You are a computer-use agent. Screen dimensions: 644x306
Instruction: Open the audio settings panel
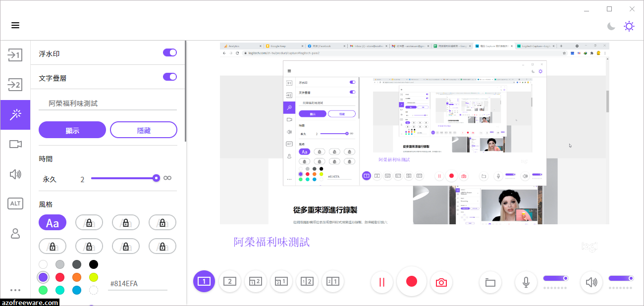(x=15, y=174)
